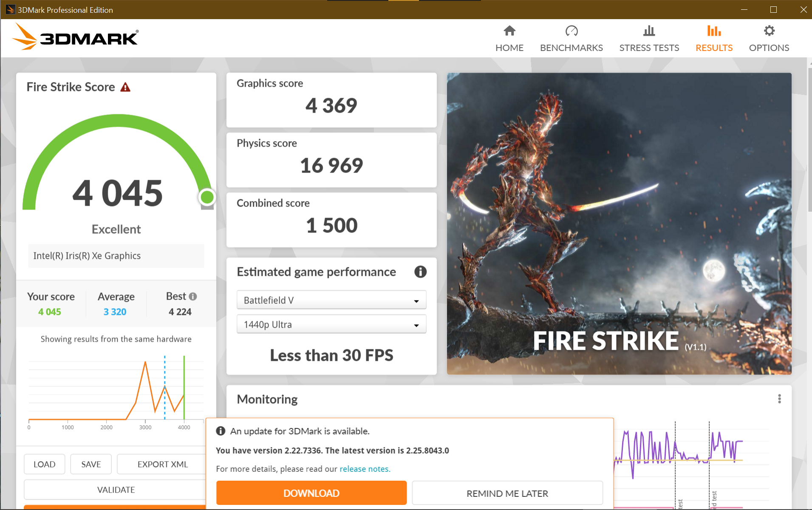
Task: Click the Estimated game performance info icon
Action: pos(420,272)
